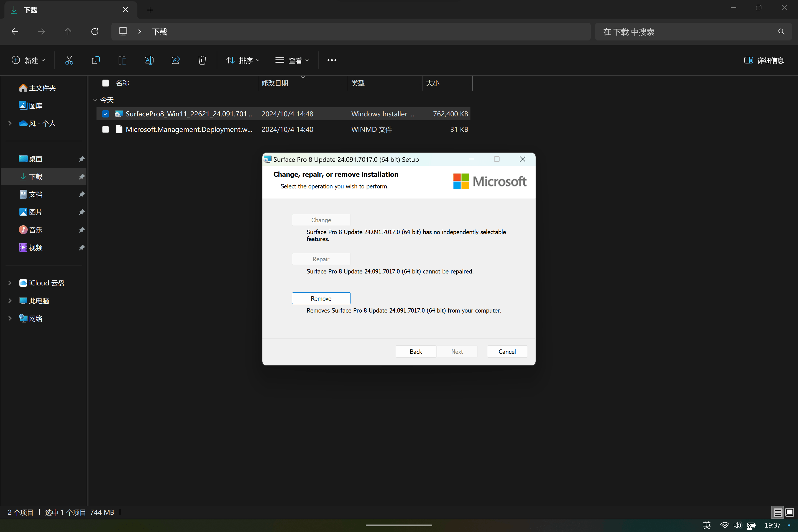
Task: Click Cancel in the Setup dialog
Action: (x=507, y=352)
